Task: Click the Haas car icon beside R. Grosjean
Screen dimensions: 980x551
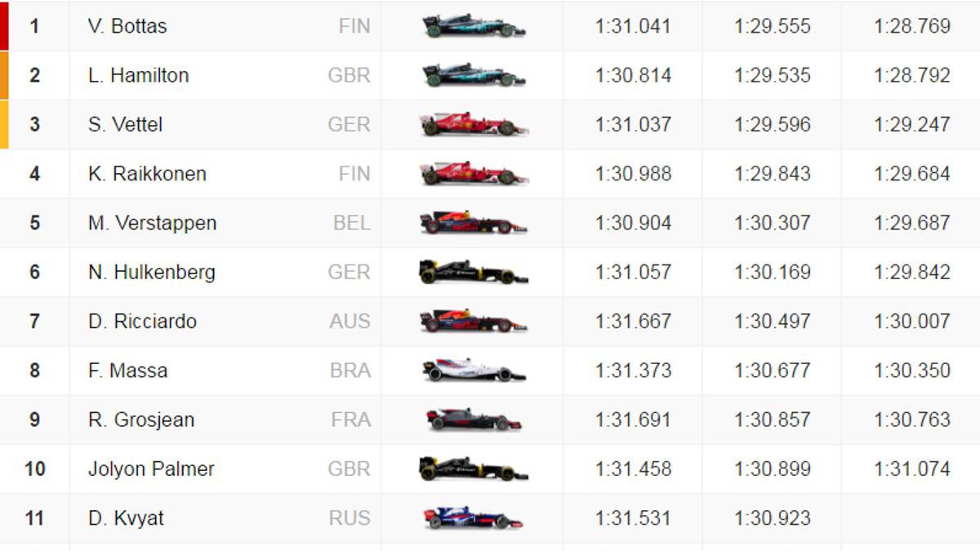Action: [474, 420]
